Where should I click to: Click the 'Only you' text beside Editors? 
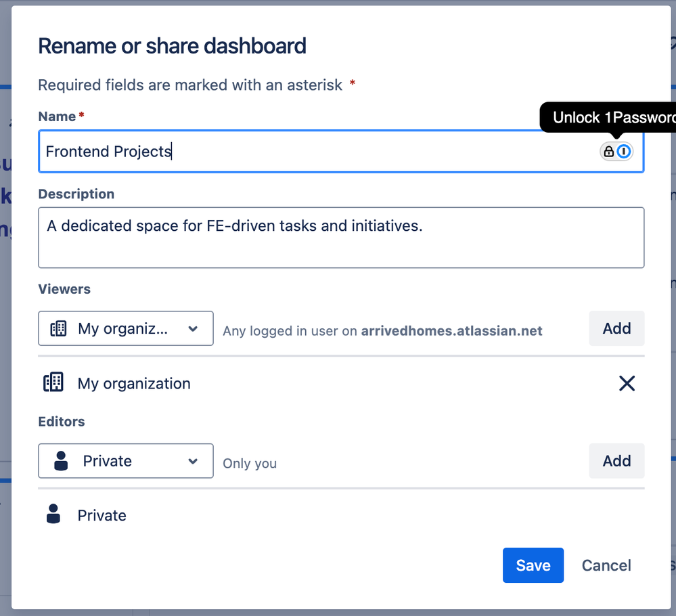tap(250, 463)
